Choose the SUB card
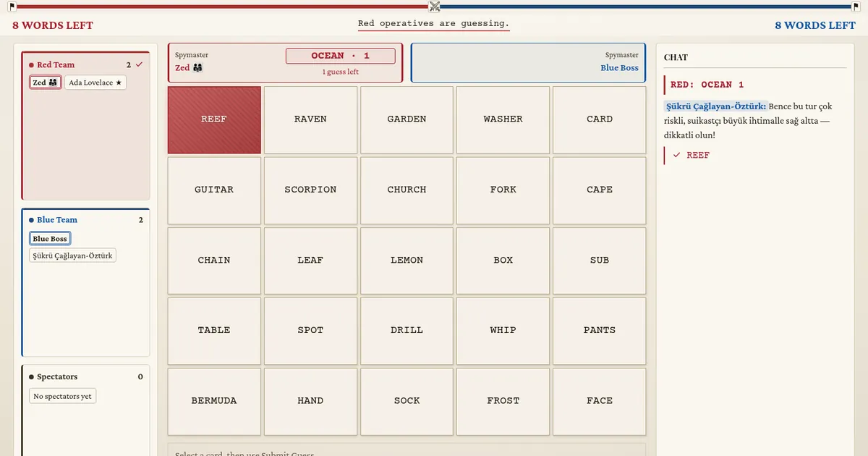The image size is (868, 456). 599,261
